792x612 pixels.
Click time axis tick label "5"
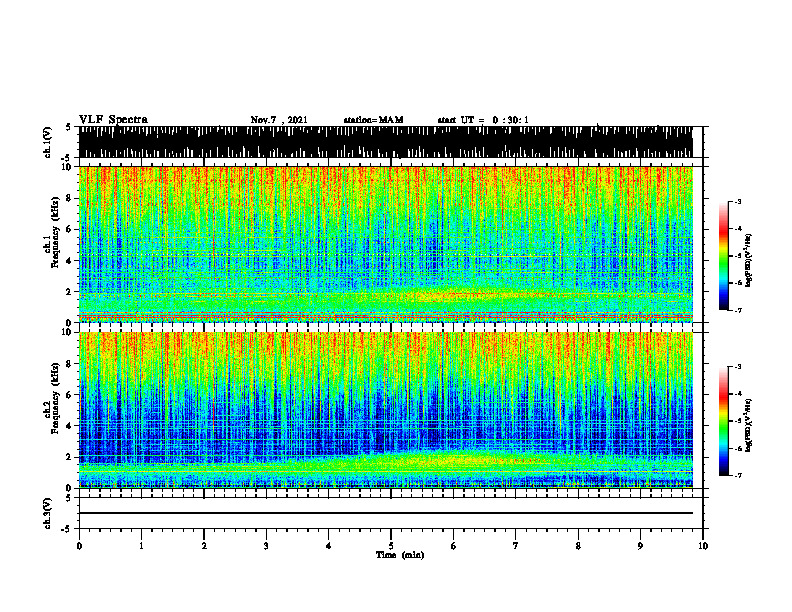[391, 546]
